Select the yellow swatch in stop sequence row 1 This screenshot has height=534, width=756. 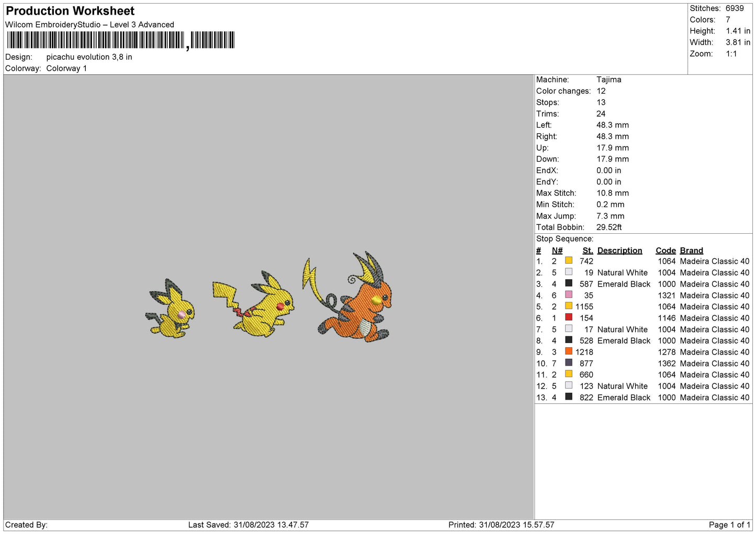[568, 260]
